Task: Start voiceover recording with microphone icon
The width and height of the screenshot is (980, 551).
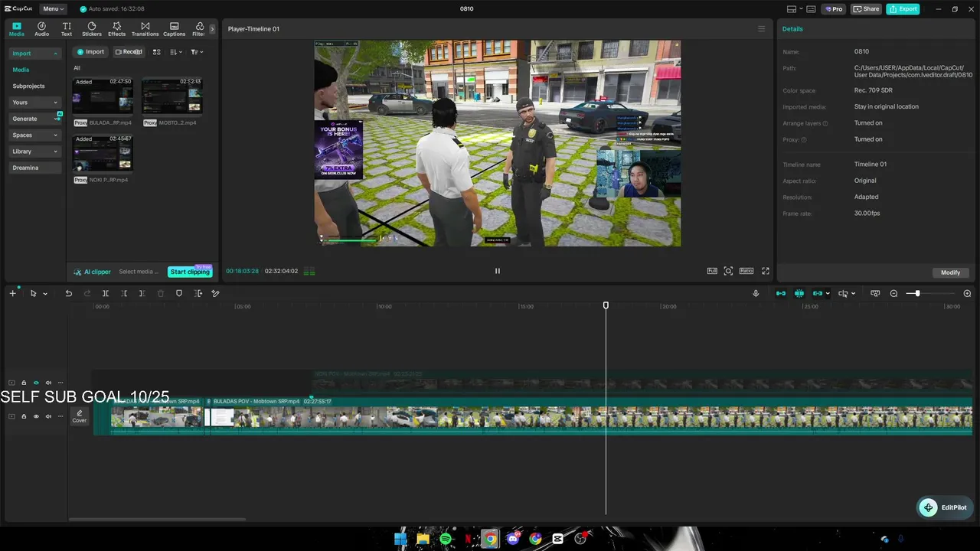Action: [x=756, y=294]
